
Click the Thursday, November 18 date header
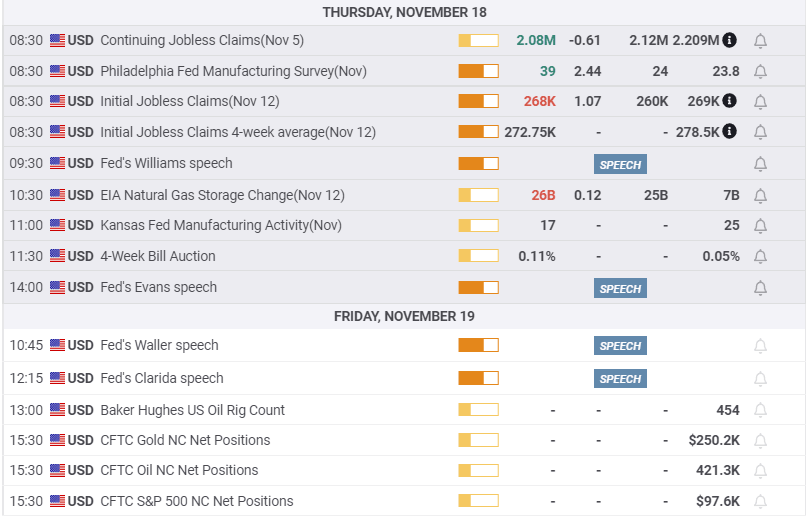point(404,12)
